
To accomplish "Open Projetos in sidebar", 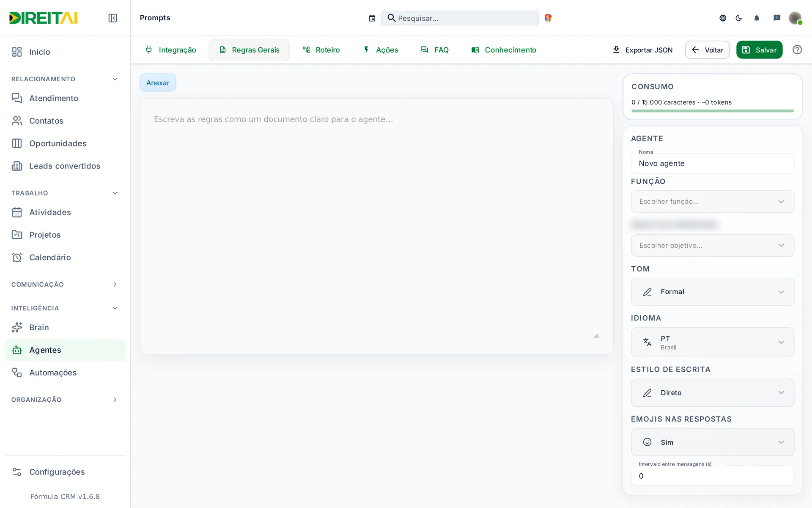I will pyautogui.click(x=65, y=235).
